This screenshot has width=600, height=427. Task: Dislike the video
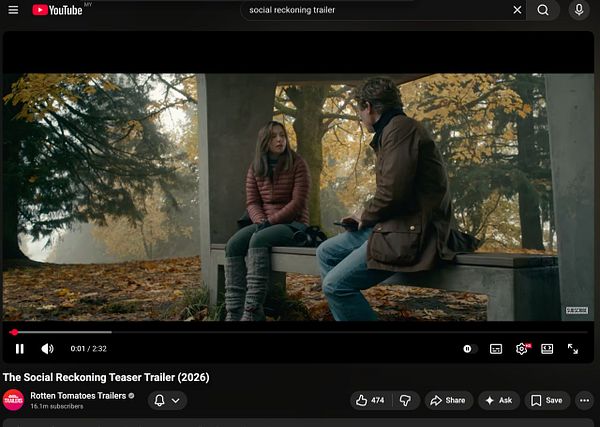[406, 400]
